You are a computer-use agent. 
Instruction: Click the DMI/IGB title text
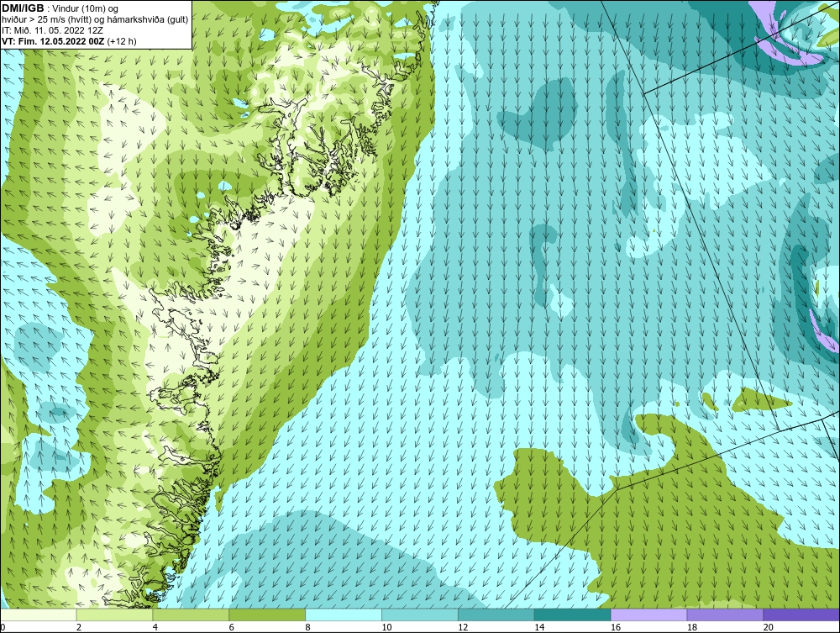coord(23,8)
